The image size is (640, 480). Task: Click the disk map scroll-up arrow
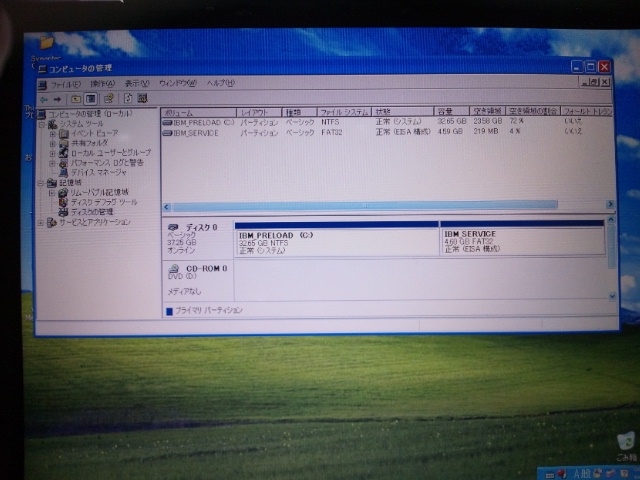click(x=611, y=220)
